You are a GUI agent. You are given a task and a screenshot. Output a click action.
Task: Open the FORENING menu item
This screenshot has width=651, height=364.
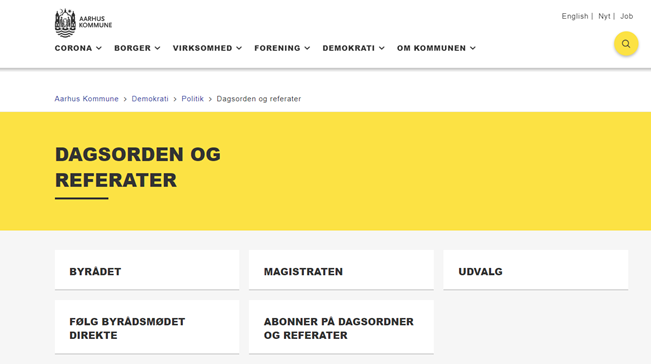(277, 48)
